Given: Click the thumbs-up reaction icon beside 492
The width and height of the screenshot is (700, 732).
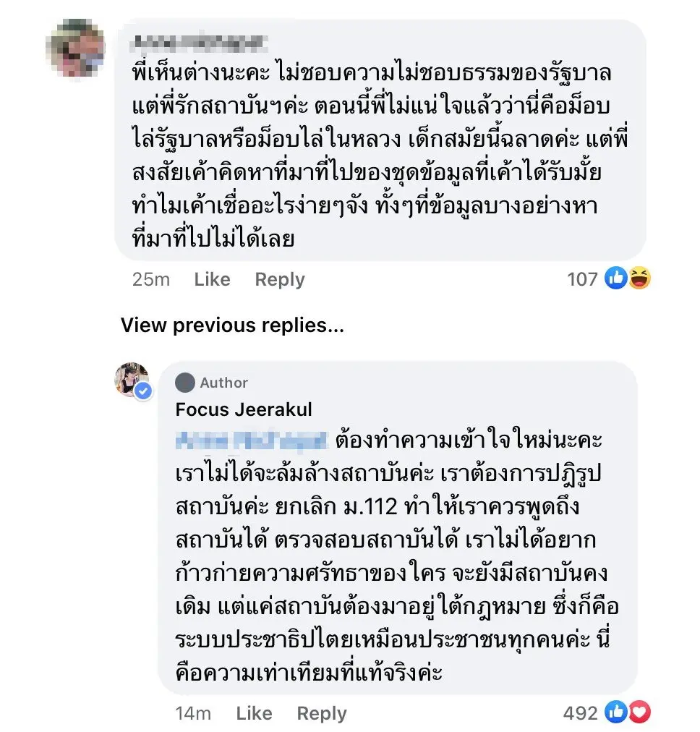Looking at the screenshot, I should pyautogui.click(x=616, y=712).
